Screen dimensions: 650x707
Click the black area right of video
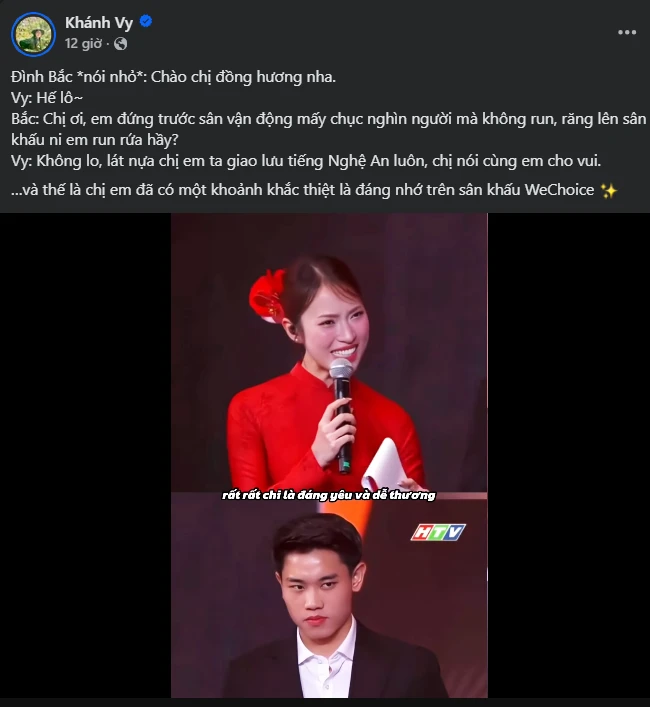click(x=569, y=455)
